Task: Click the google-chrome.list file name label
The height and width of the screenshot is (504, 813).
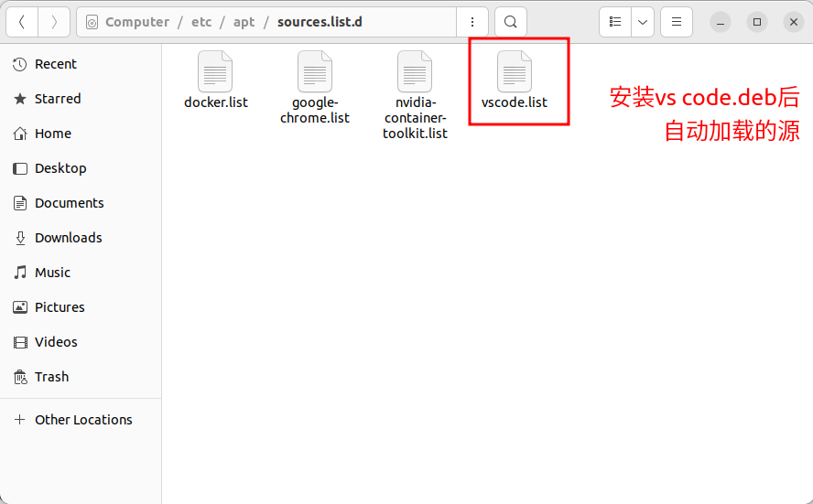Action: 315,111
